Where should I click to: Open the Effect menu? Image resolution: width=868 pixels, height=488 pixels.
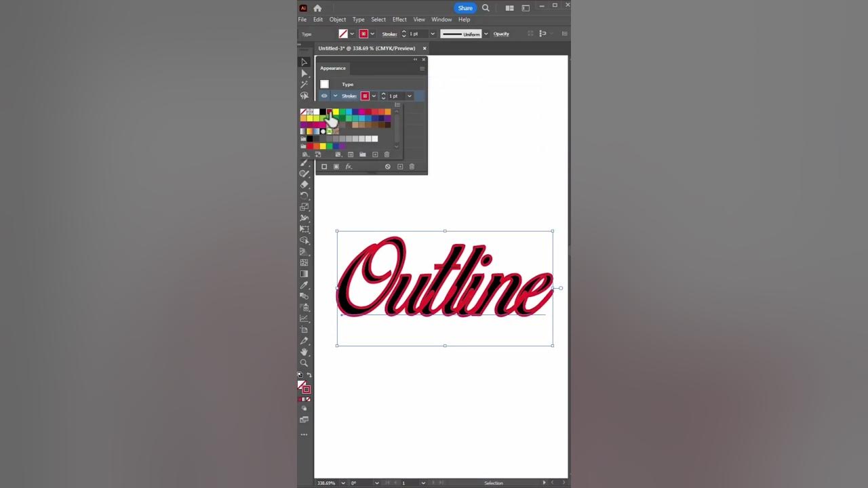(x=399, y=20)
